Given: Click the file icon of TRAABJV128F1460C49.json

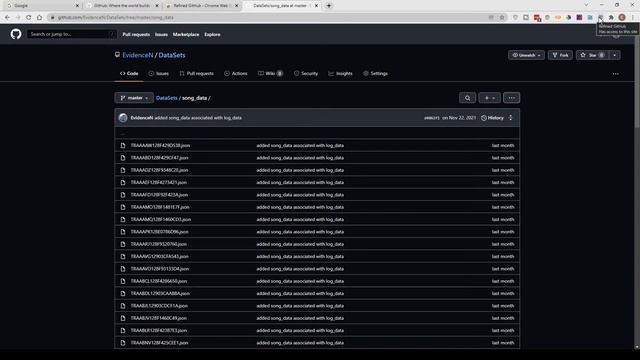Looking at the screenshot, I should (123, 318).
